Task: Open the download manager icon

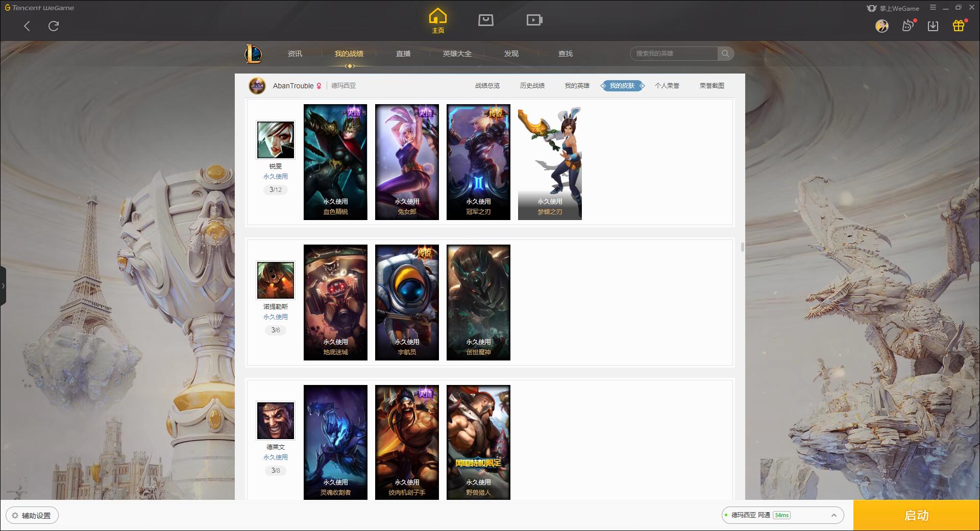Action: (933, 26)
